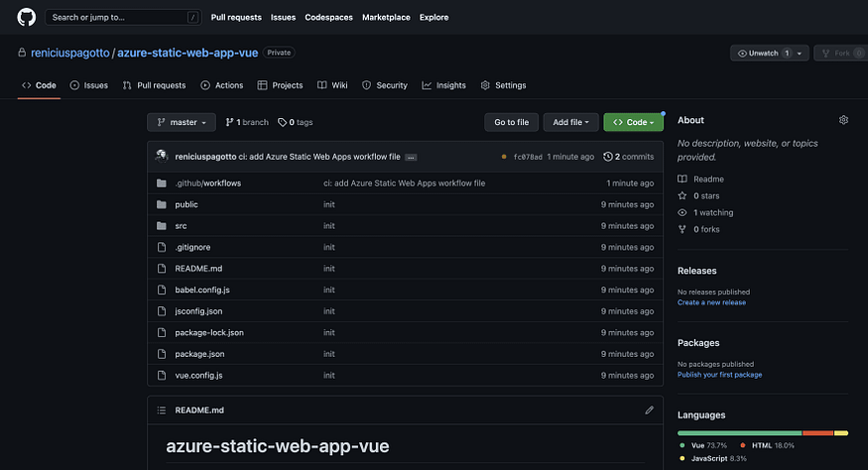This screenshot has height=470, width=868.
Task: Open the repository Settings tab
Action: point(504,85)
